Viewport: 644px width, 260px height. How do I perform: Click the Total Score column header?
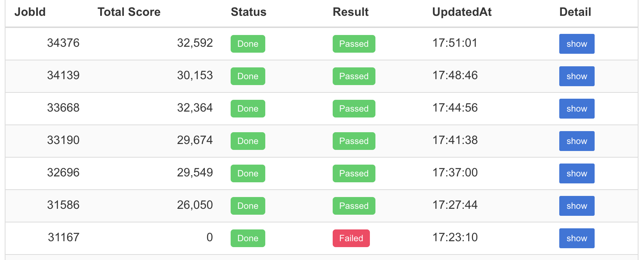click(x=129, y=12)
